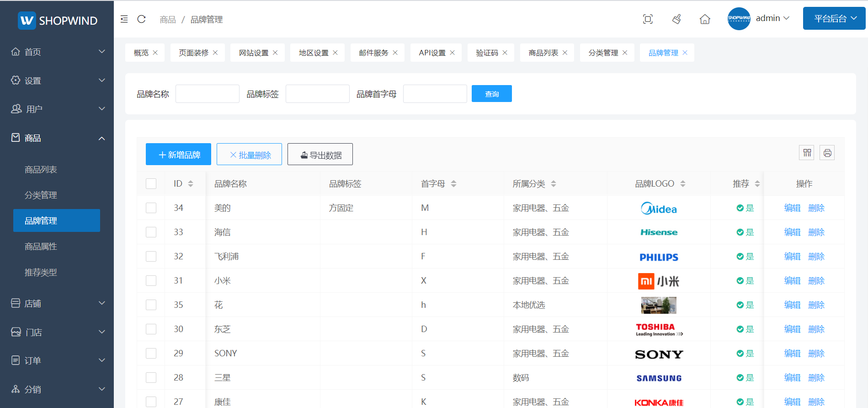The image size is (868, 408).
Task: Collapse the sidebar menu icon
Action: pos(124,19)
